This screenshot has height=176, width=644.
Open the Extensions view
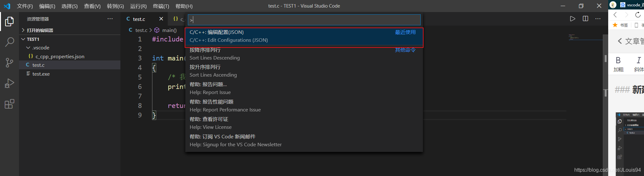[x=10, y=104]
